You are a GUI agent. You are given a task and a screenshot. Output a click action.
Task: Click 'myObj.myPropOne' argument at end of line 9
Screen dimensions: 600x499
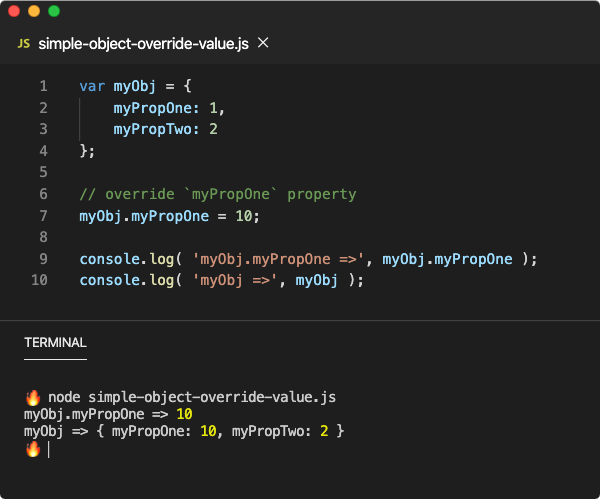[447, 260]
